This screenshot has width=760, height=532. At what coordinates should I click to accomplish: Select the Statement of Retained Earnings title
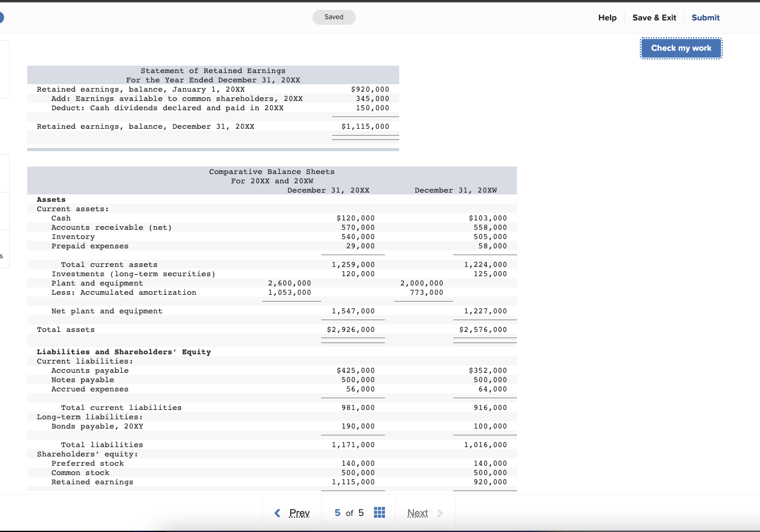click(x=213, y=71)
